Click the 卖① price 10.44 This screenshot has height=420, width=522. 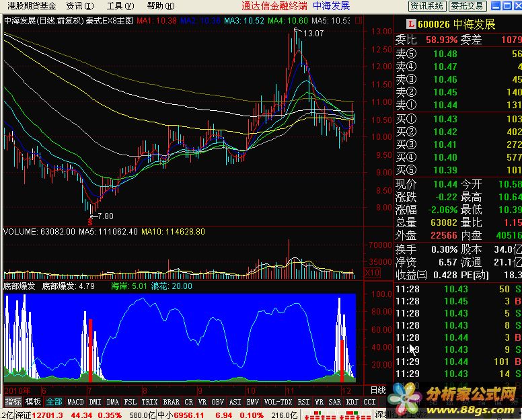(x=445, y=105)
